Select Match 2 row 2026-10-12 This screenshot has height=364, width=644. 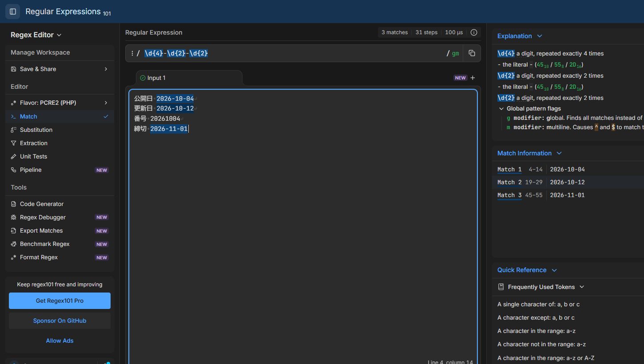point(568,182)
